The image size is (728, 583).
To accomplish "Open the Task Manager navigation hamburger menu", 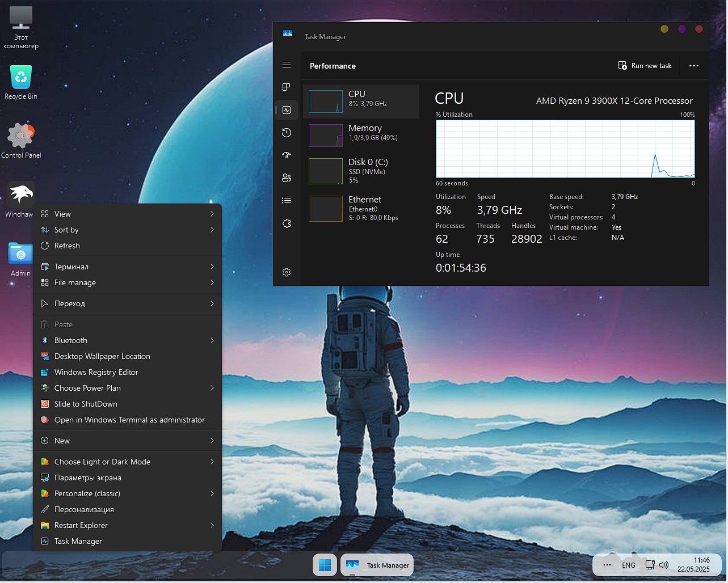I will (x=287, y=65).
